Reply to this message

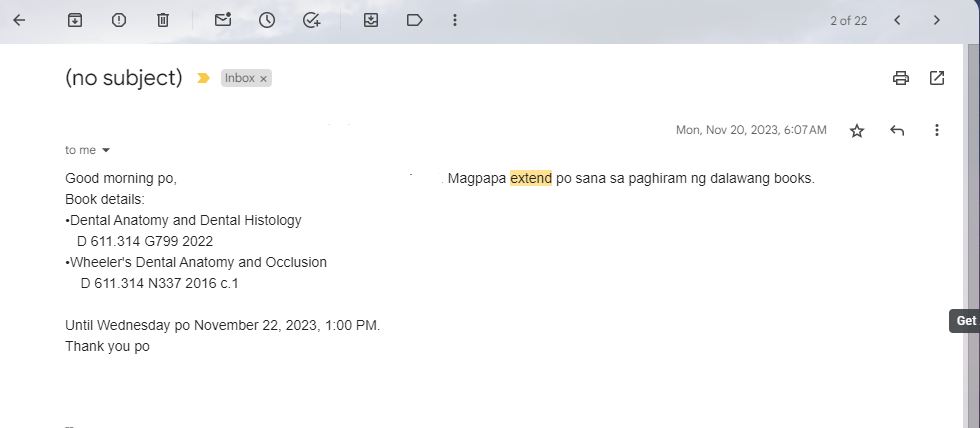tap(897, 130)
